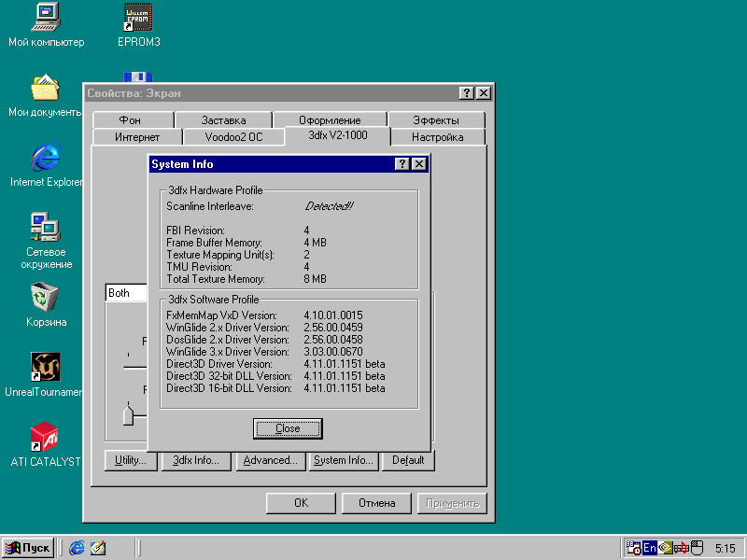Reset settings with the Default button
Screen dimensions: 747x560
click(408, 460)
